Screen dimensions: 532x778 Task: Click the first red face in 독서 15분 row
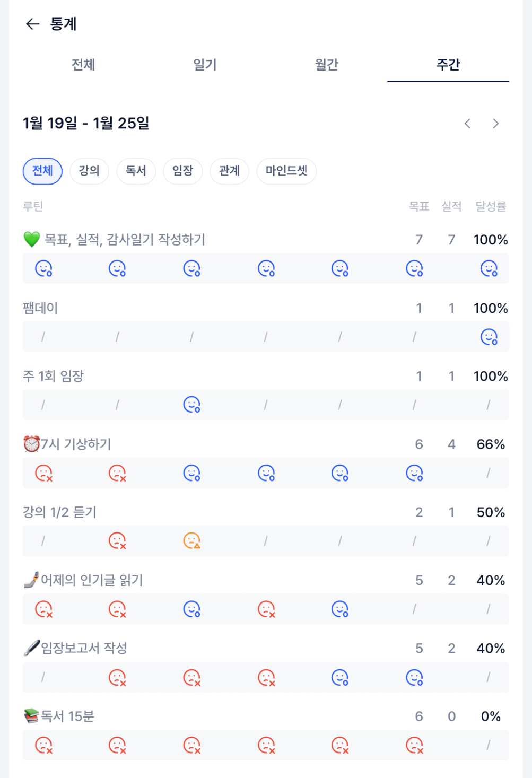click(43, 745)
